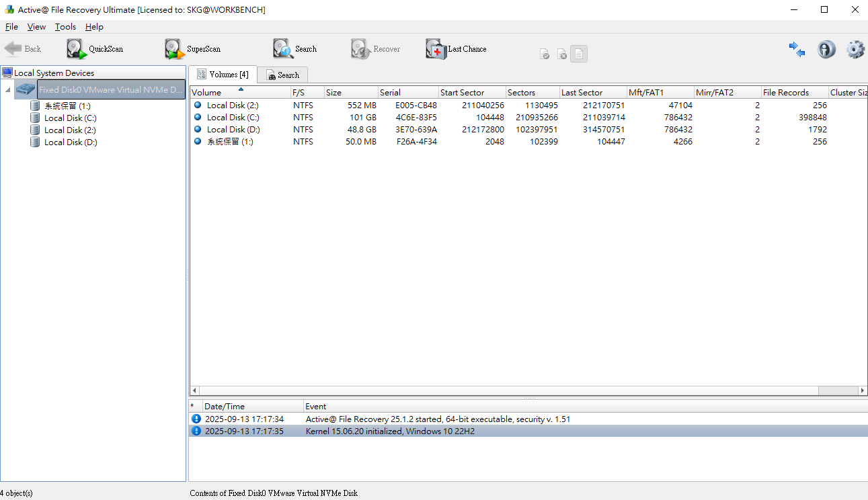Sort by the Volume column header
Screen dimensions: 868x500
tap(240, 93)
